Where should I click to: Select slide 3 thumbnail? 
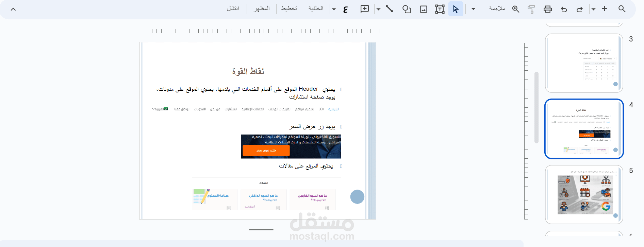click(x=584, y=63)
